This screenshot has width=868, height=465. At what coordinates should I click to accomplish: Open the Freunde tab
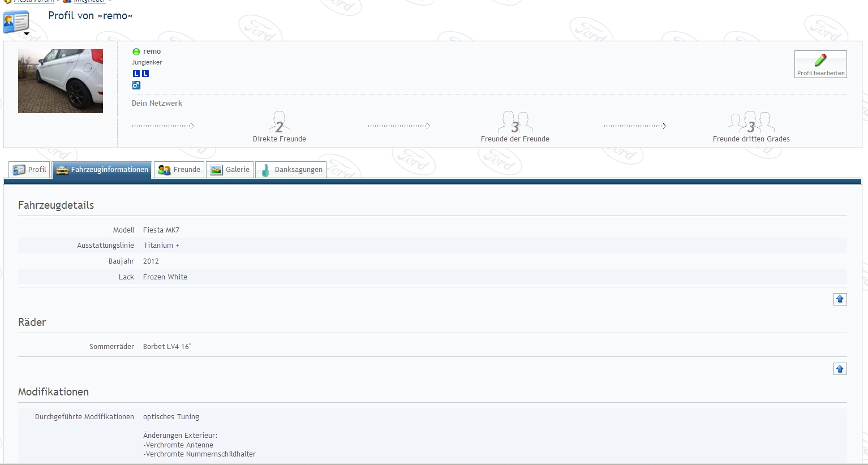[179, 170]
